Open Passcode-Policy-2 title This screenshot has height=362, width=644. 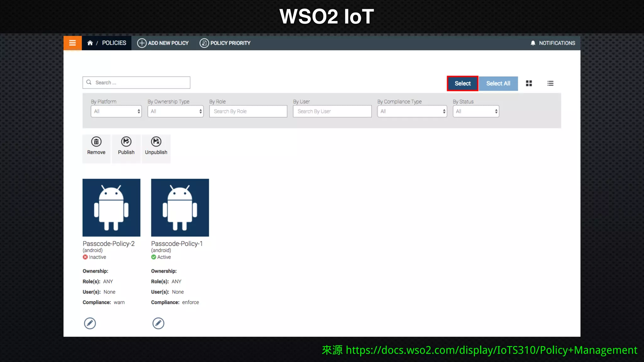click(108, 244)
